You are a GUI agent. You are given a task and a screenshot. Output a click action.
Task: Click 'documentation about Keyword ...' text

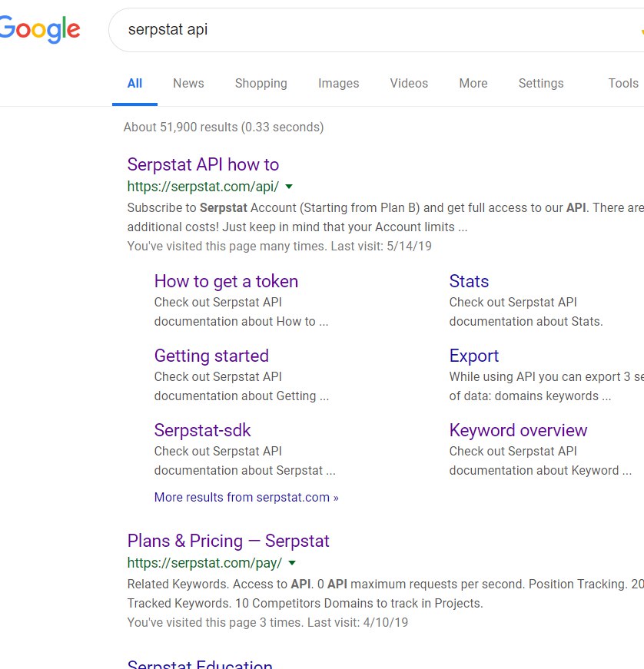coord(539,471)
